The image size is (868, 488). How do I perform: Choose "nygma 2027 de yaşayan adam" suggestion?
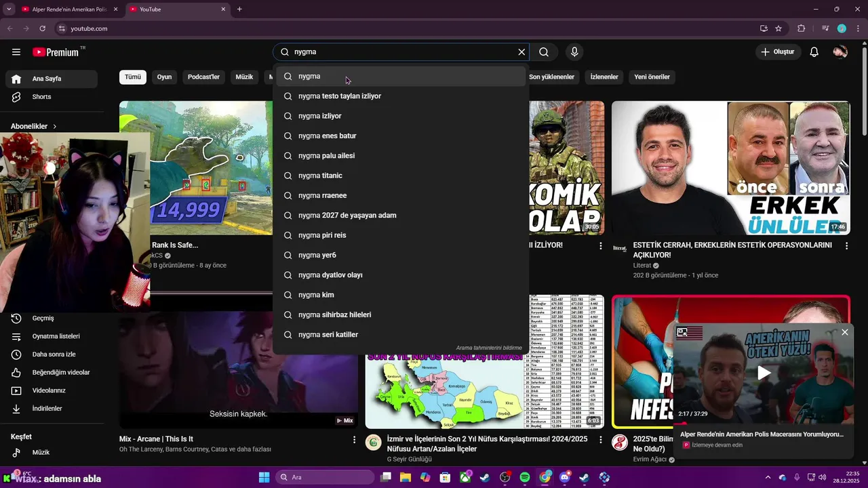point(400,216)
